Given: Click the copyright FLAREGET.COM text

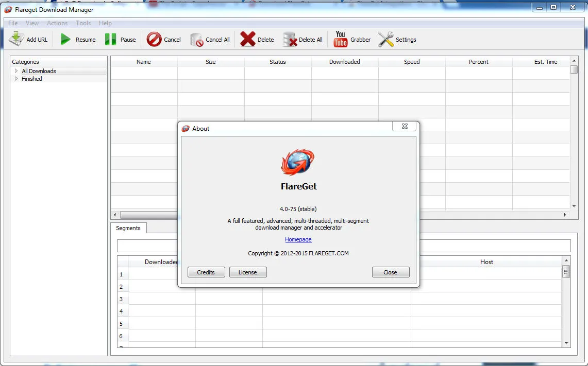Looking at the screenshot, I should point(298,253).
